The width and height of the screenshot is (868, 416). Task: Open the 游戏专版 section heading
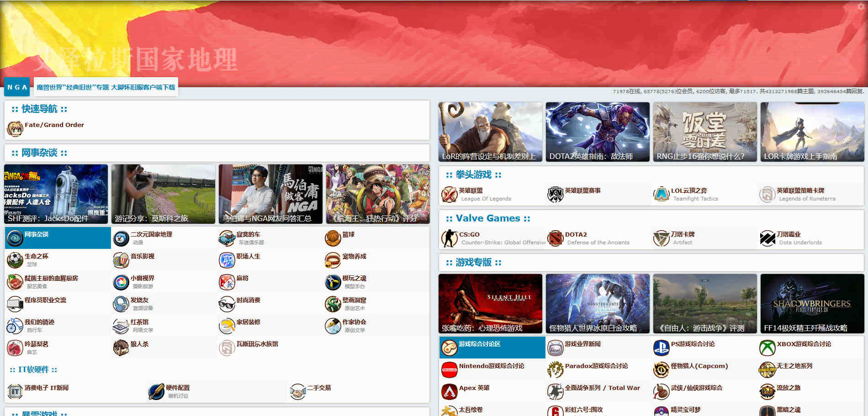[x=474, y=263]
